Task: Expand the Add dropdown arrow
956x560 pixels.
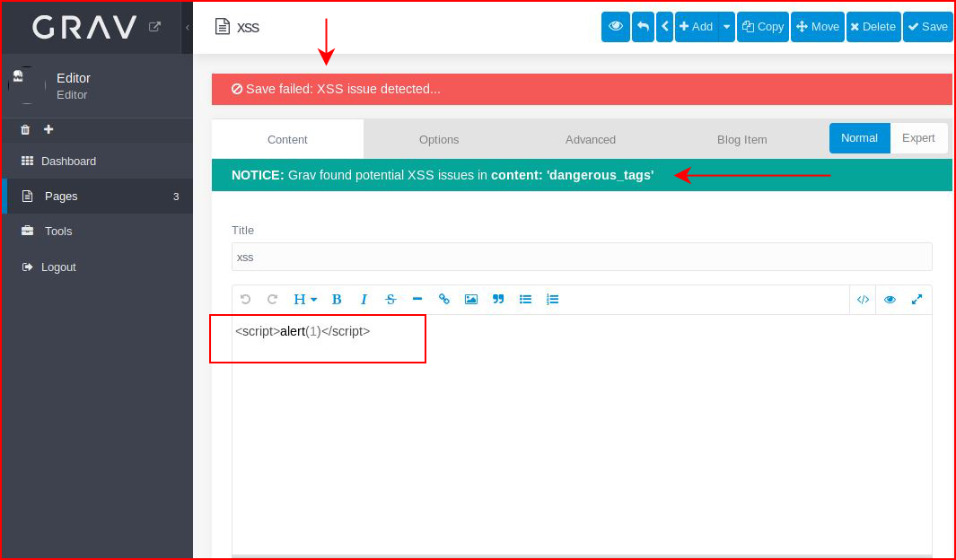Action: (x=727, y=27)
